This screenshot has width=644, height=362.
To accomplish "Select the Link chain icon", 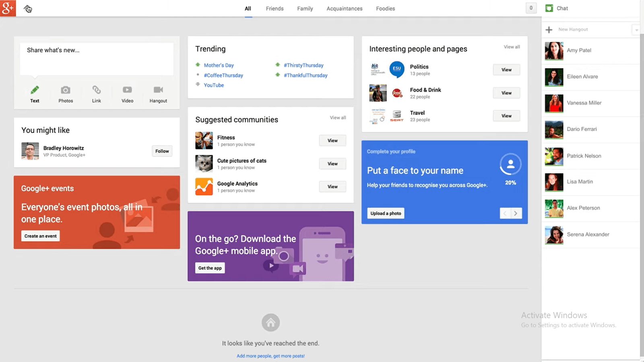I will coord(97,90).
